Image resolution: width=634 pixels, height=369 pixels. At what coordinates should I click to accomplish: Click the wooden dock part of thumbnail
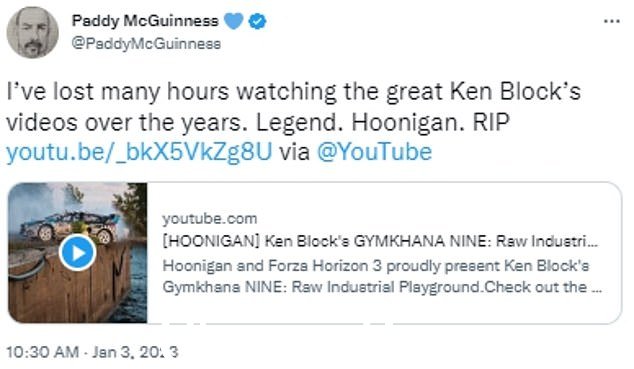coord(69,295)
